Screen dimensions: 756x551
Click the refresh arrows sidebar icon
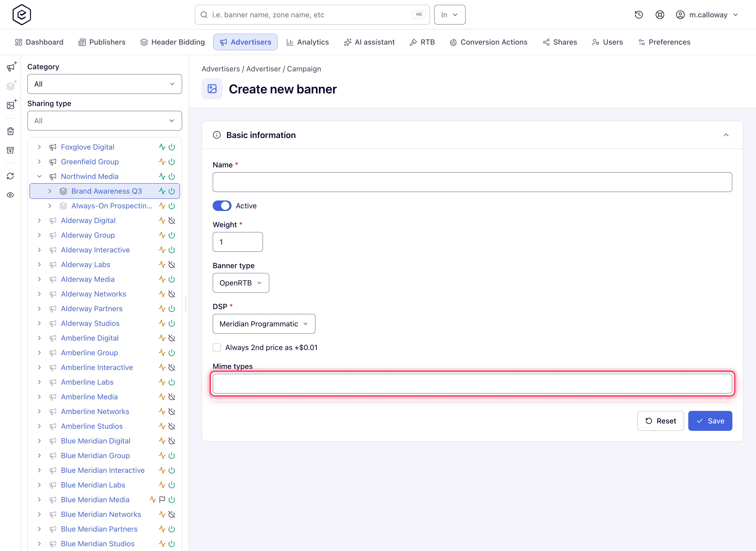pyautogui.click(x=11, y=176)
